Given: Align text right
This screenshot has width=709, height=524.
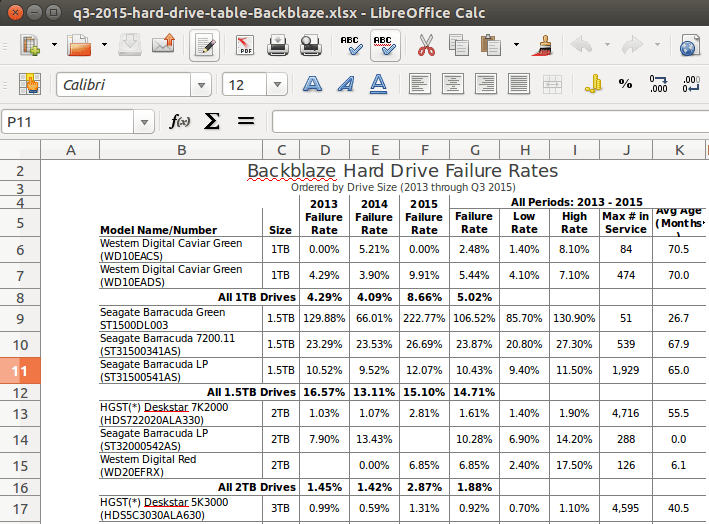Looking at the screenshot, I should [x=486, y=84].
